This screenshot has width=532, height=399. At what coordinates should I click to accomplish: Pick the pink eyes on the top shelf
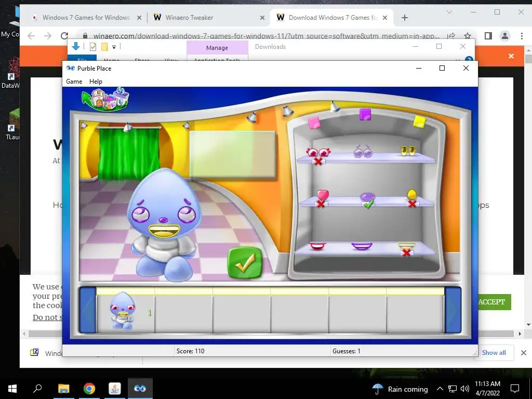coord(318,152)
